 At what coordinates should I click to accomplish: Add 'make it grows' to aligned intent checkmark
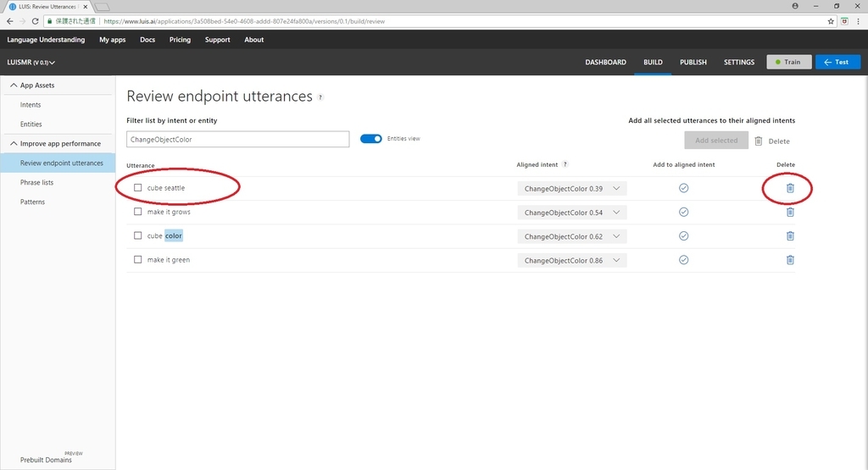684,212
